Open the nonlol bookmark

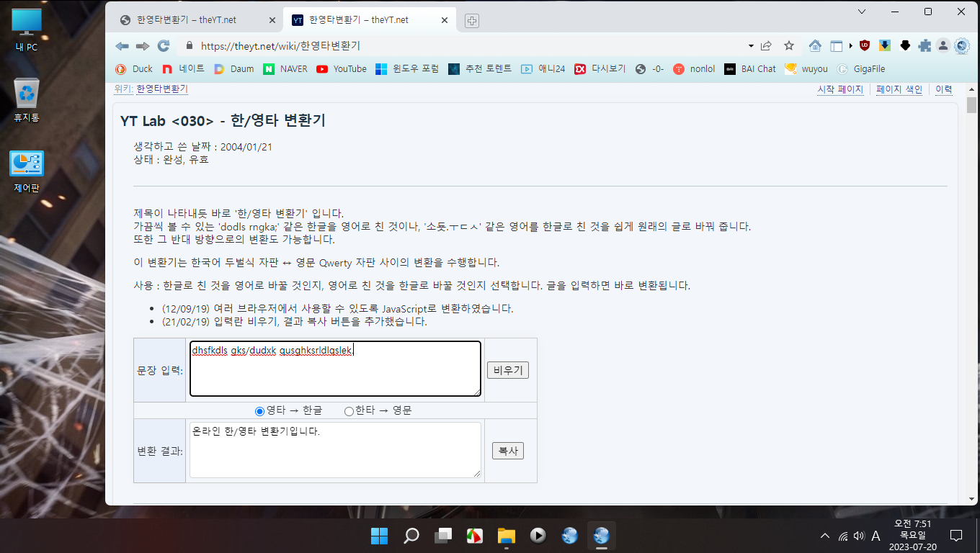tap(695, 69)
